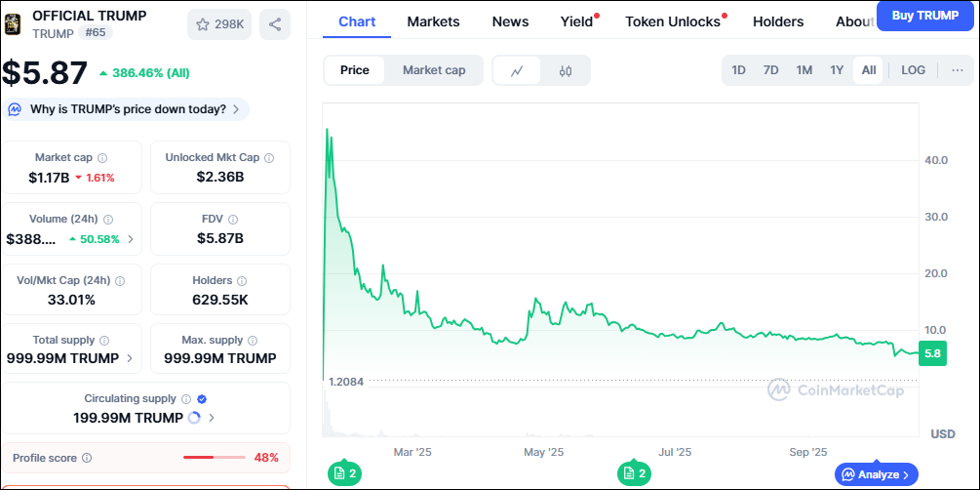Click the circulating supply progress ring

[194, 418]
